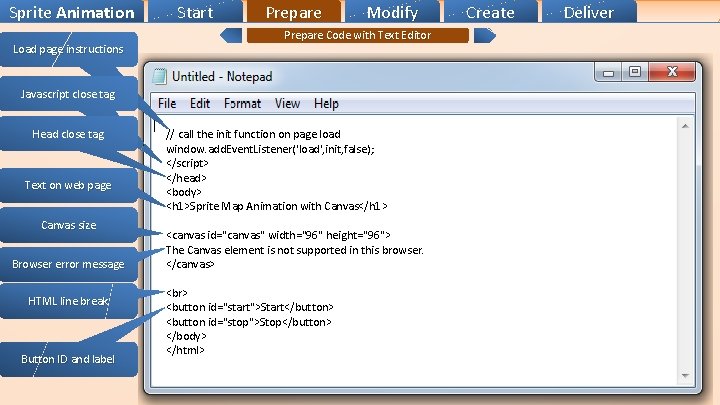The height and width of the screenshot is (405, 720).
Task: Open the Format menu in Notepad
Action: click(x=242, y=104)
